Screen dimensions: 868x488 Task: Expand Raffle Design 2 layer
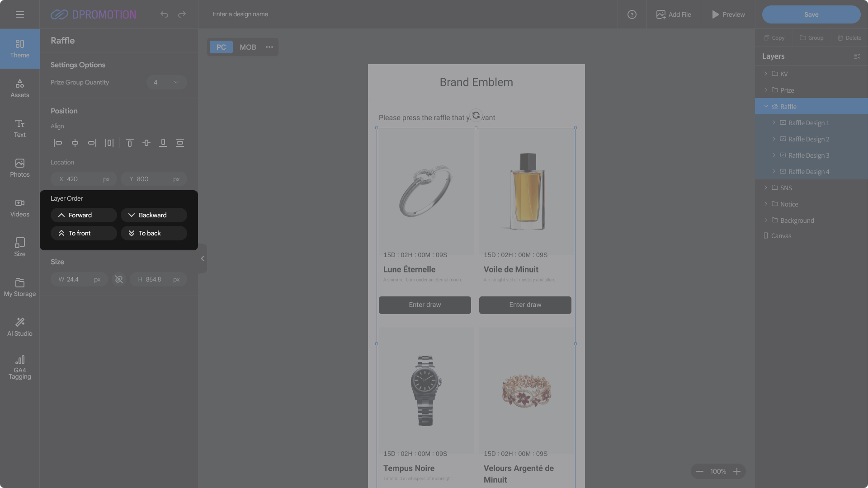[x=774, y=139]
